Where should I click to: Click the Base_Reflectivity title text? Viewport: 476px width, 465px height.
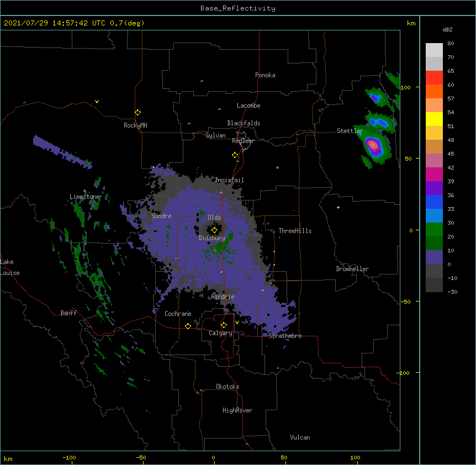coord(238,8)
